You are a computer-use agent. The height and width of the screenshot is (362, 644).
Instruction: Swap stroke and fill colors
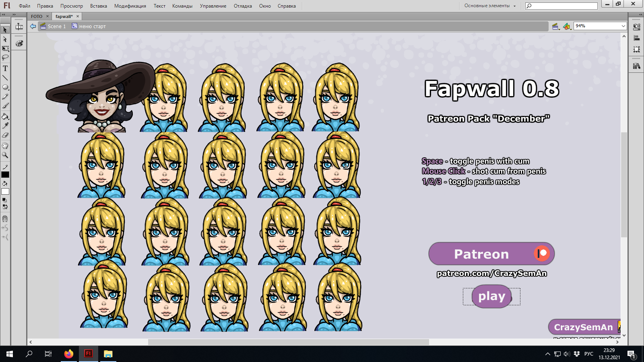(5, 207)
